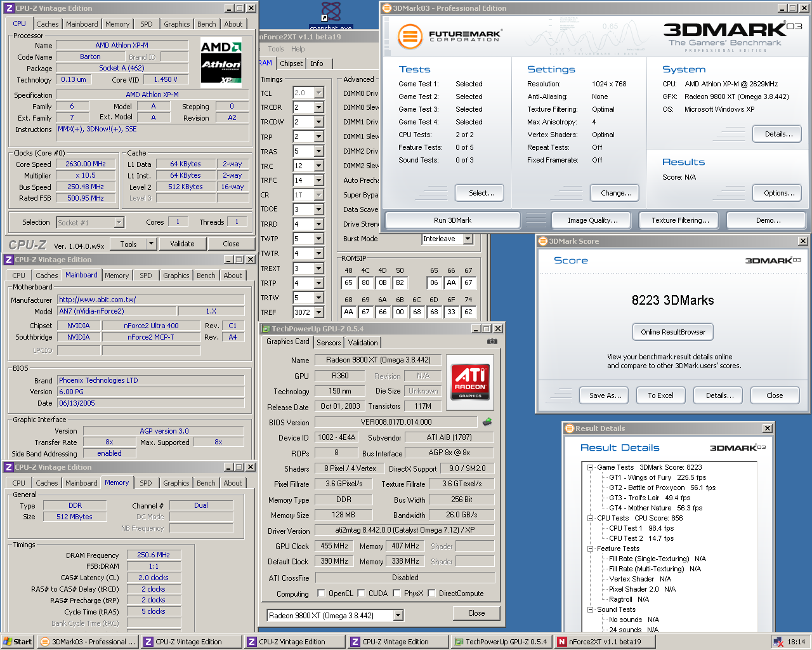Open the arrow next to CPU-Z Tools button
Image resolution: width=812 pixels, height=650 pixels.
tap(151, 244)
